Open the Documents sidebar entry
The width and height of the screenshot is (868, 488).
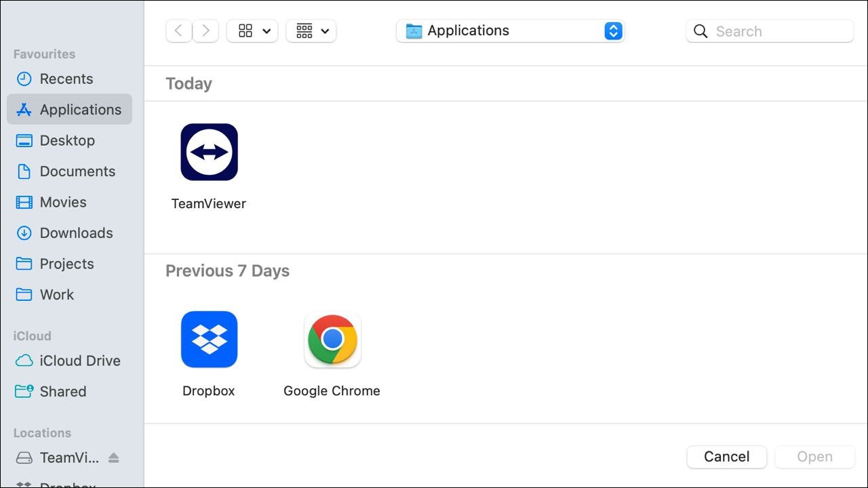[78, 171]
